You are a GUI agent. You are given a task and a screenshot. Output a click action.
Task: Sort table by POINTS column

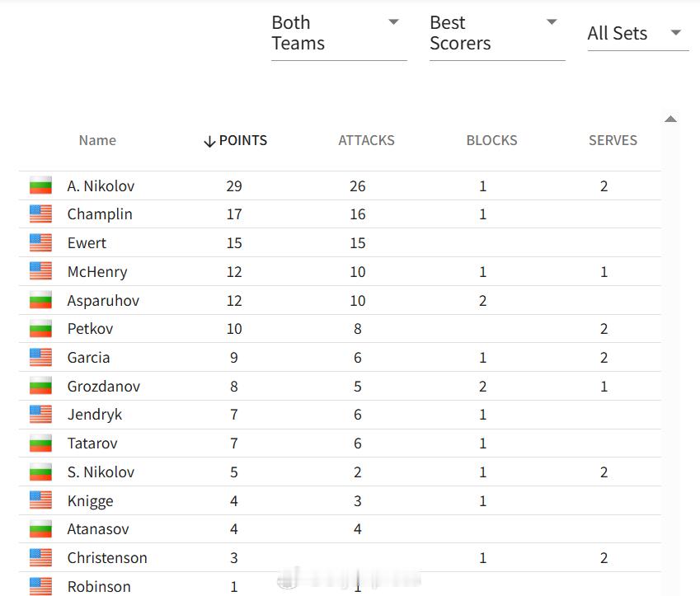pyautogui.click(x=243, y=141)
